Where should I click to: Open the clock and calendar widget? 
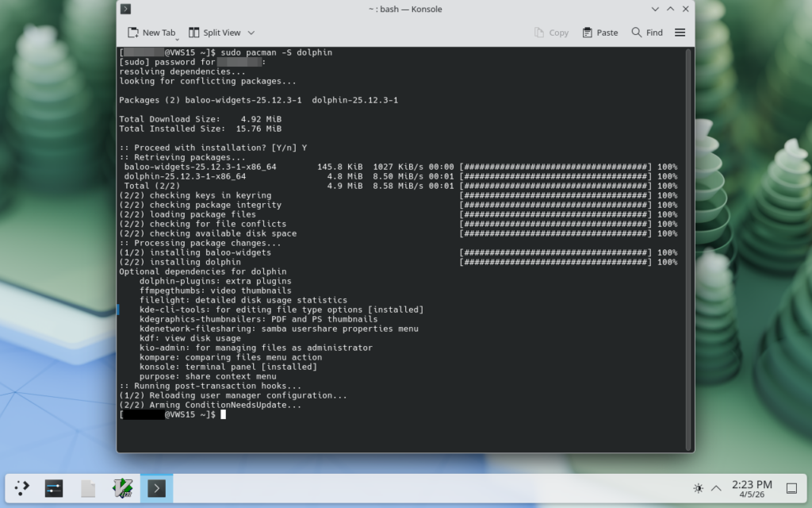(x=752, y=488)
